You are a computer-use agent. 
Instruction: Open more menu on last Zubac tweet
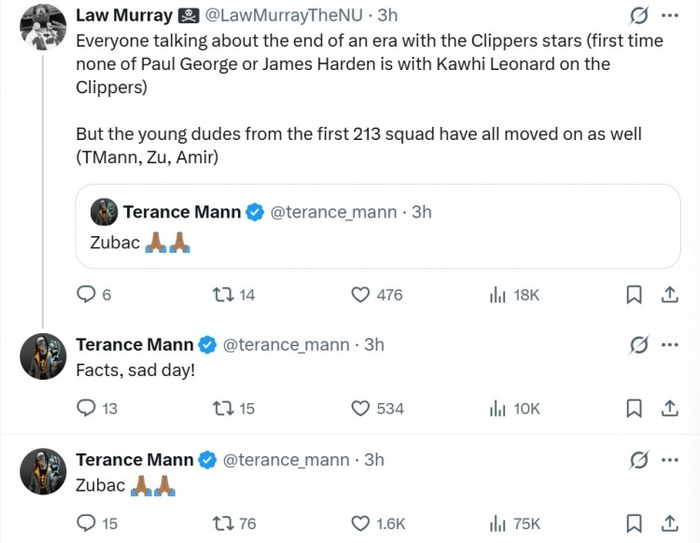669,460
